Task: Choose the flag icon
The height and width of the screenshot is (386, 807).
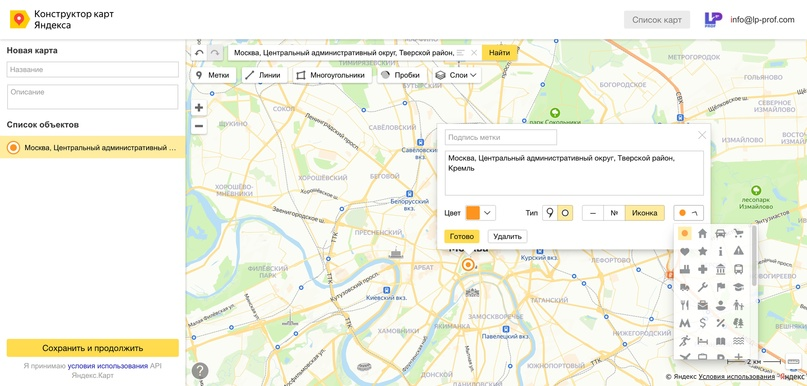Action: [721, 287]
